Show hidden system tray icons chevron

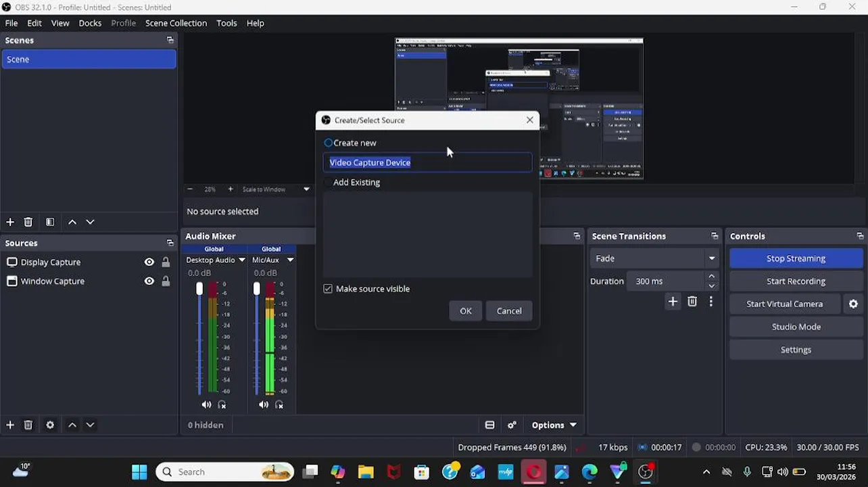(706, 472)
